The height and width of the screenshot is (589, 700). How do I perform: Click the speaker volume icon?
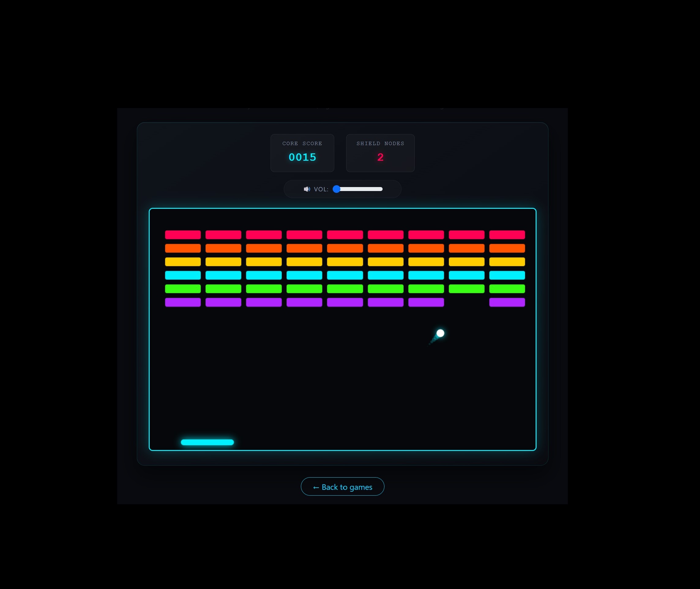tap(307, 189)
